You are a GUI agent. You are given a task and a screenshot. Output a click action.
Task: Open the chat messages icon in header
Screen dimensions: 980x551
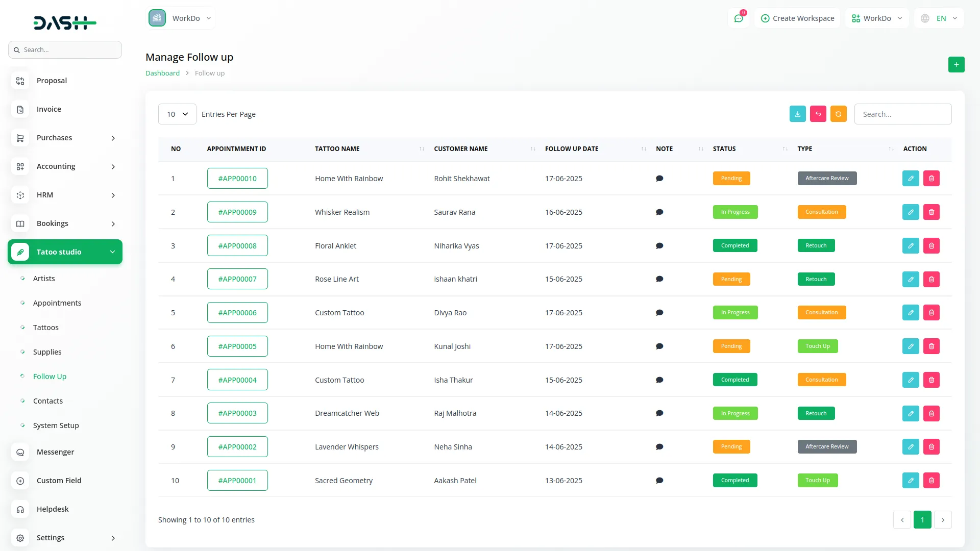(738, 18)
